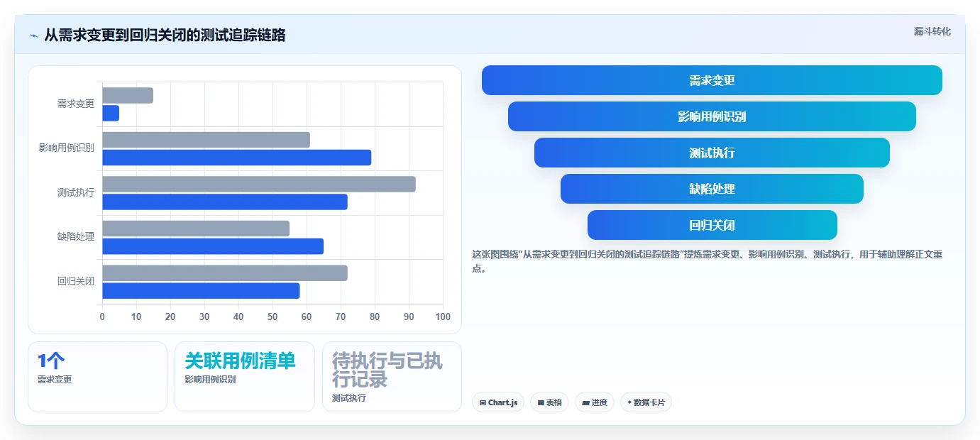Click the blue bar for 缺陷处理
This screenshot has width=980, height=440.
213,246
